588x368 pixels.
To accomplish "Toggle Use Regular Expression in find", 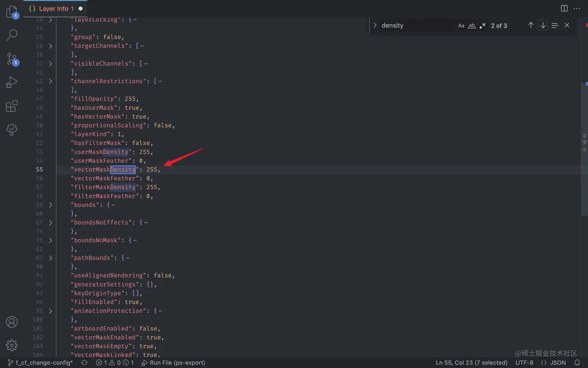I will 483,26.
